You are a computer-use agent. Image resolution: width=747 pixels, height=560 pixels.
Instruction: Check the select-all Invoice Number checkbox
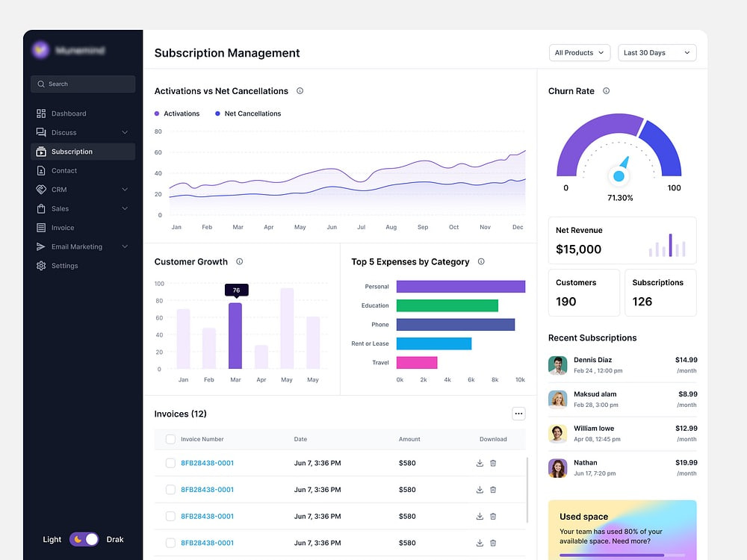170,439
